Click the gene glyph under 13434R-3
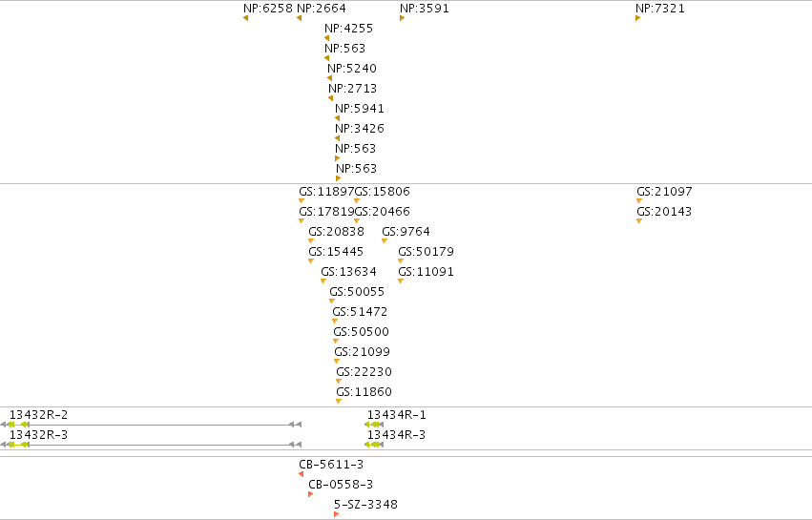The width and height of the screenshot is (812, 520). click(x=374, y=445)
